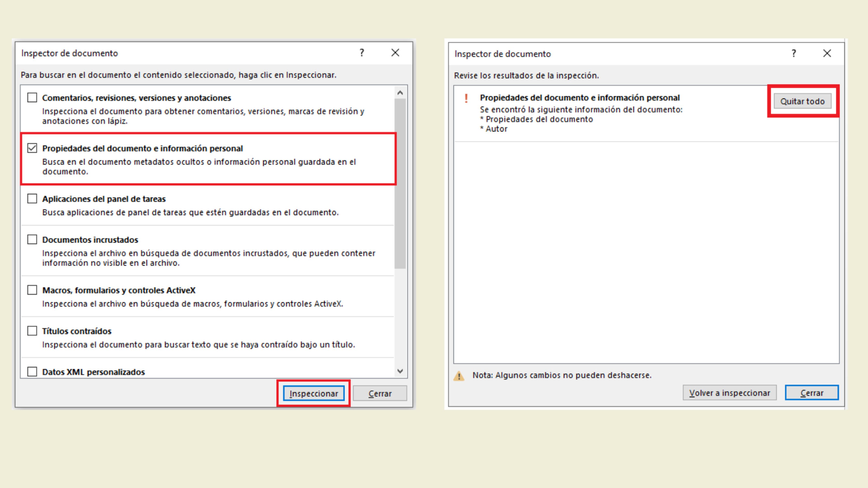The height and width of the screenshot is (488, 868).
Task: Click the Inspeccionar button
Action: (x=314, y=393)
